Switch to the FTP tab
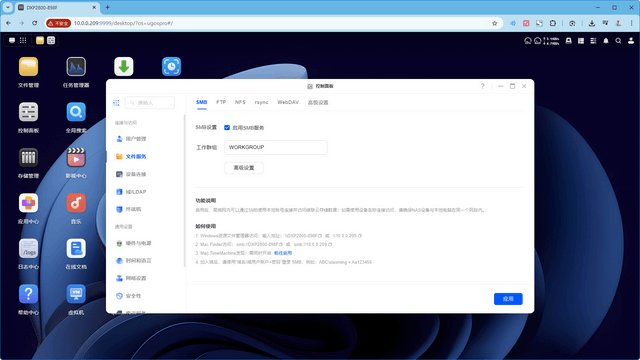The width and height of the screenshot is (640, 360). tap(221, 102)
